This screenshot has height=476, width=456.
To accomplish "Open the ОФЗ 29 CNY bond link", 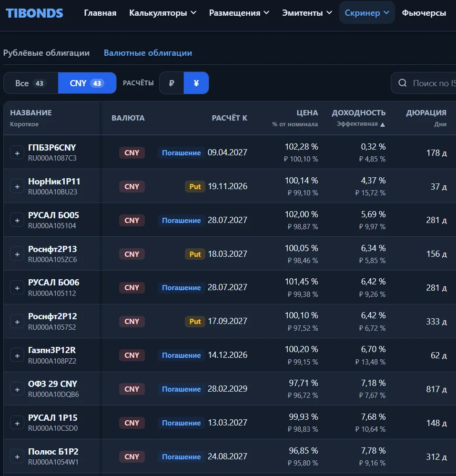I will 52,384.
